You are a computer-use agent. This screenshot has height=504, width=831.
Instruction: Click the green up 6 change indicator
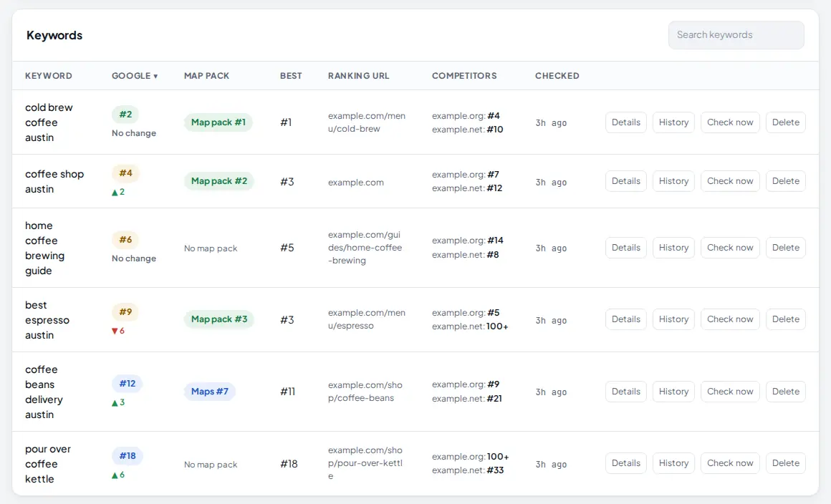click(x=117, y=475)
